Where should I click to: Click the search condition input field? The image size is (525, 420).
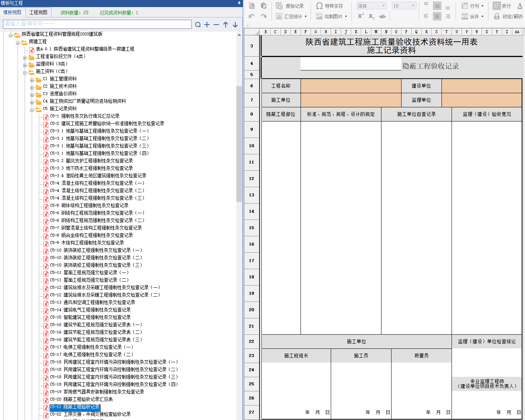[x=97, y=24]
